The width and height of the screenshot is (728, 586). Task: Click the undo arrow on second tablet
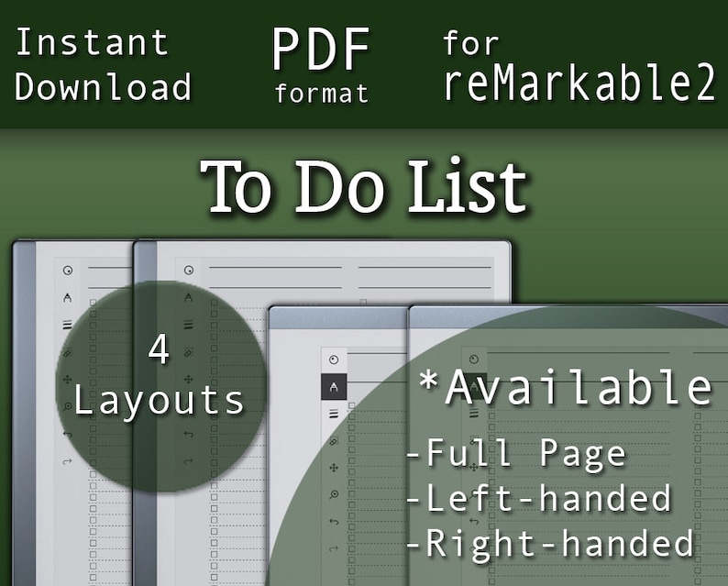[188, 435]
